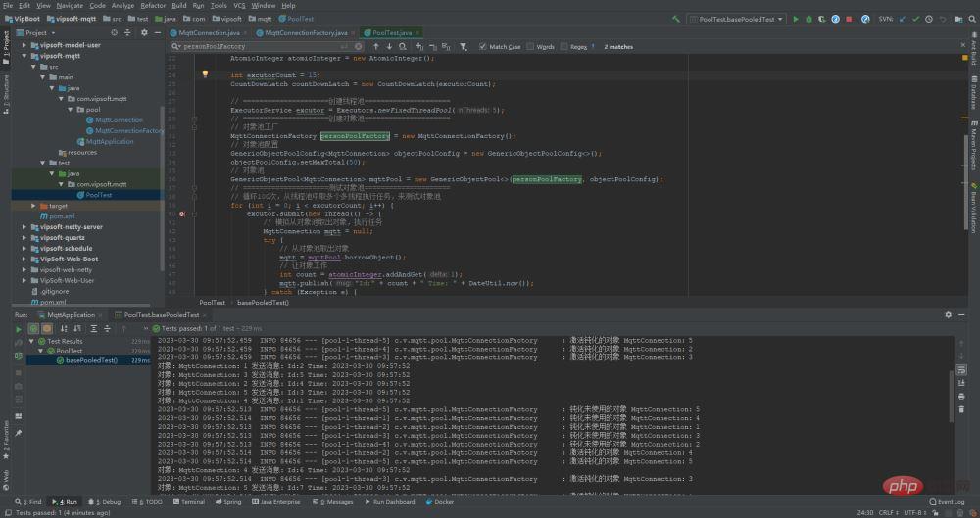Collapse the Test Results node

pos(32,341)
